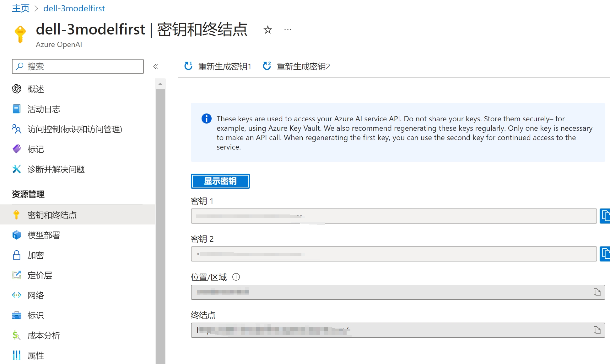Viewport: 610px width, 364px height.
Task: Go to 主页 breadcrumb link
Action: (x=21, y=8)
